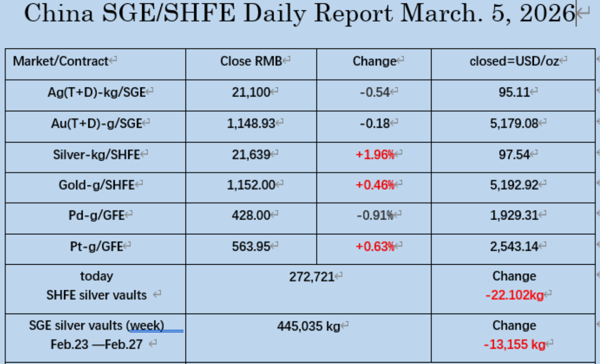
Task: Click the underlined word week
Action: point(147,326)
